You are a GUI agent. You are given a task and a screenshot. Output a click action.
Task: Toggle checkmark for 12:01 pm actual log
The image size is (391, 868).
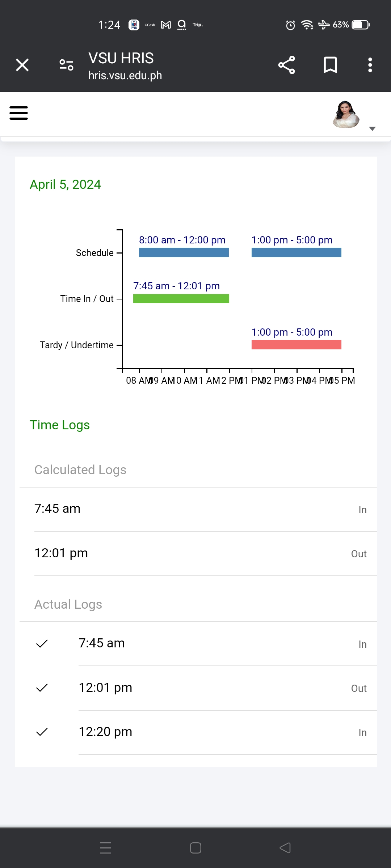[42, 688]
